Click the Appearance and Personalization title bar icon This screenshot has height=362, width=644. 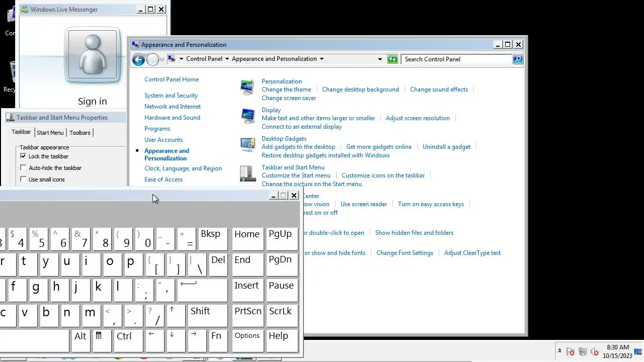[135, 44]
